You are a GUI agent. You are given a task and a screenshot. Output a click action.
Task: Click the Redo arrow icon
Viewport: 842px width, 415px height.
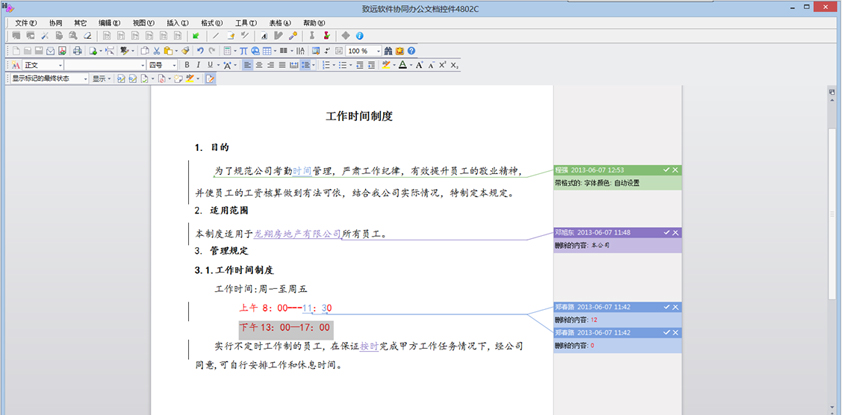212,50
